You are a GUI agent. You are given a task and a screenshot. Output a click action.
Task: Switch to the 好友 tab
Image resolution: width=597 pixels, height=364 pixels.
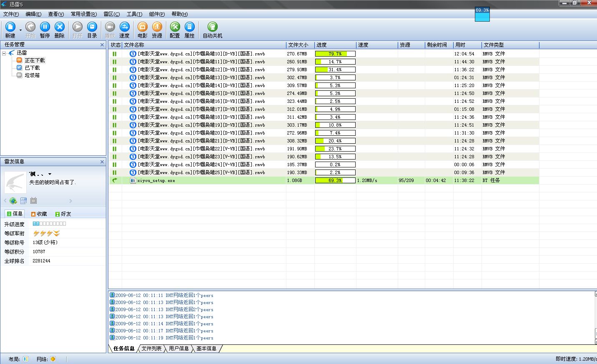[63, 214]
